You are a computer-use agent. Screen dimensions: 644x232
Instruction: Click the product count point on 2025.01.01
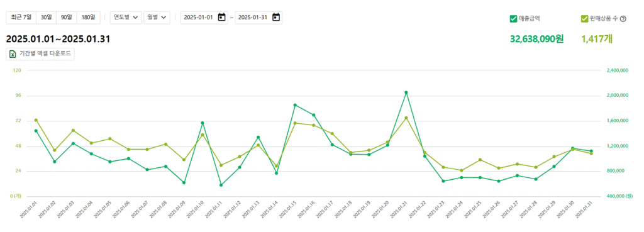click(x=36, y=120)
